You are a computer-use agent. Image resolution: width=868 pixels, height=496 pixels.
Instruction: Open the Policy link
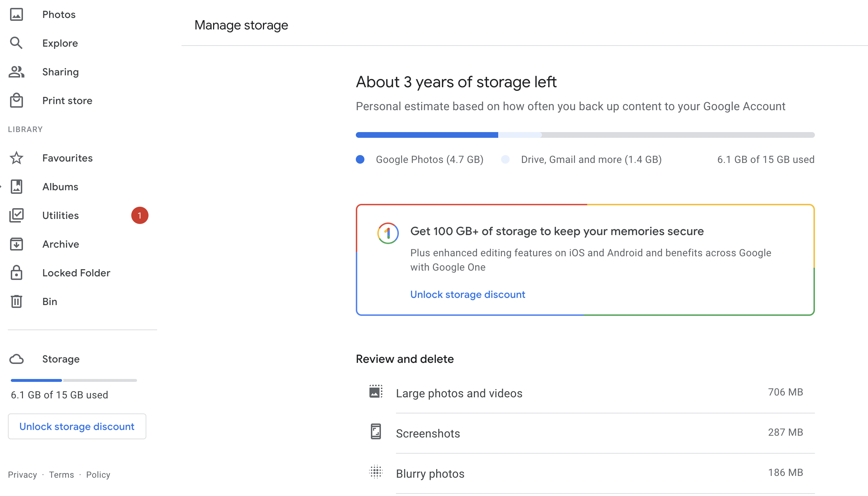coord(98,474)
